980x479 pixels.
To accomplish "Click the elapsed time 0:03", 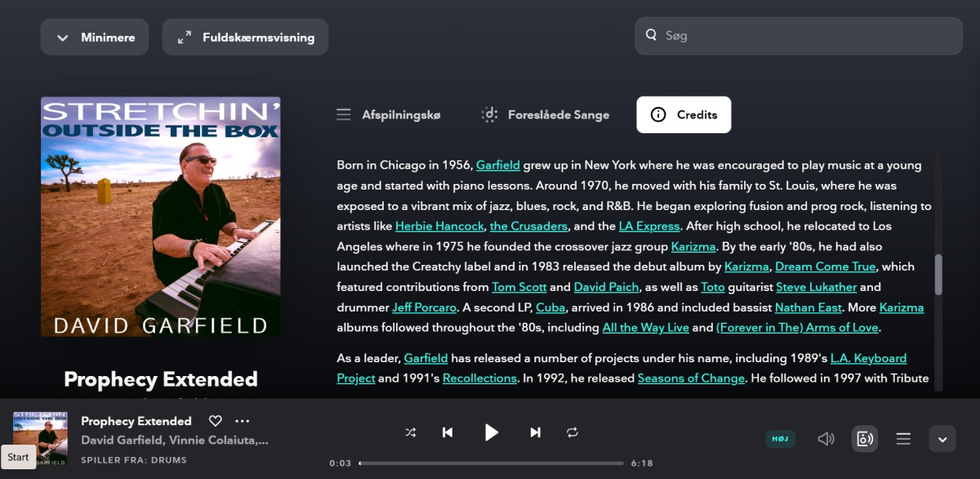I will 341,463.
